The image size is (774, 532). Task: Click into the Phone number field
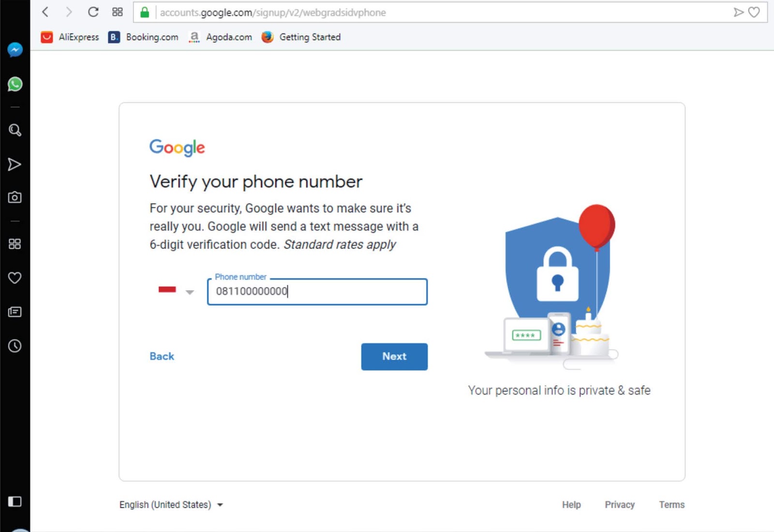[317, 292]
